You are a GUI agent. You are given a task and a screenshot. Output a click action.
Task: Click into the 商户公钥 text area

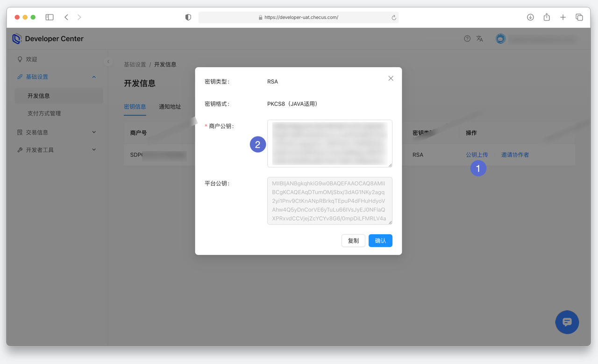point(329,143)
